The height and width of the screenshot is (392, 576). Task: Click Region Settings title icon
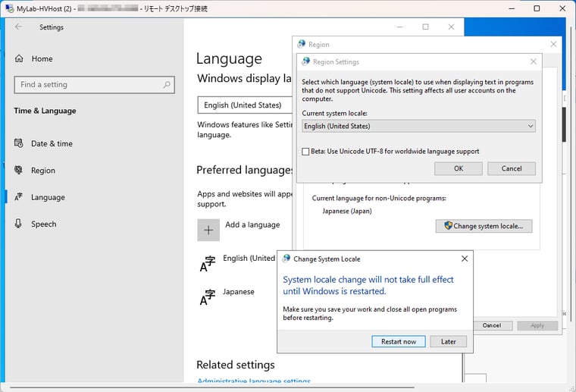[x=305, y=61]
